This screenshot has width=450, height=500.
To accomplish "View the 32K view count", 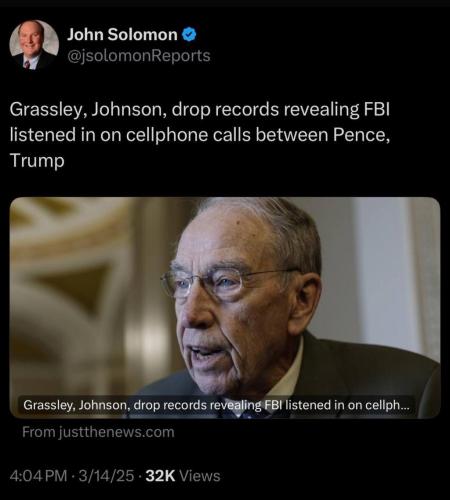I will coord(160,476).
